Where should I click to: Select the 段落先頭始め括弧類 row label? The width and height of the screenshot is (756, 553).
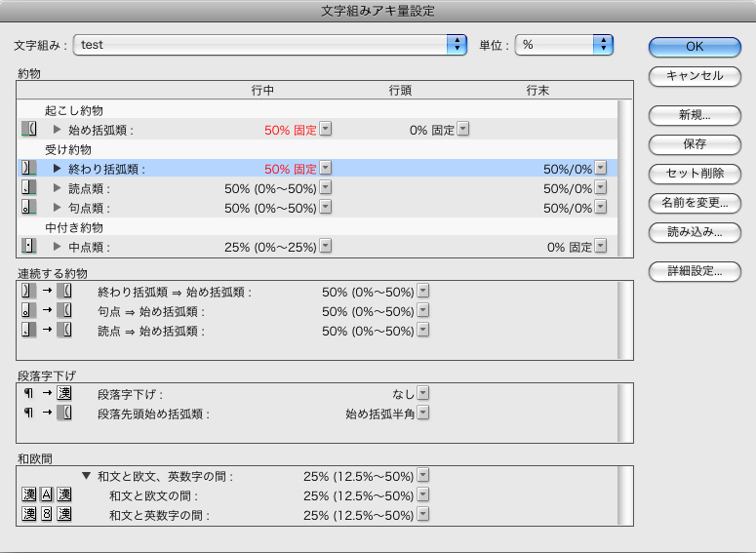tap(154, 415)
